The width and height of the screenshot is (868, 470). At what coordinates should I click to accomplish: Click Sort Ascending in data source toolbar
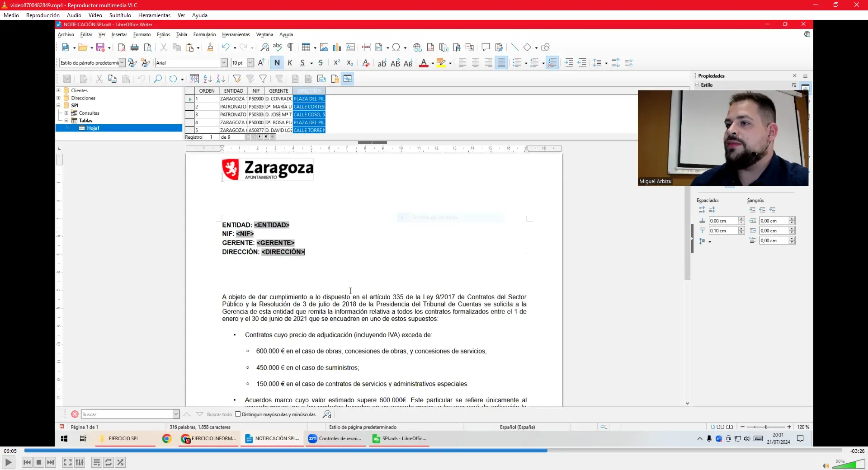pyautogui.click(x=208, y=79)
